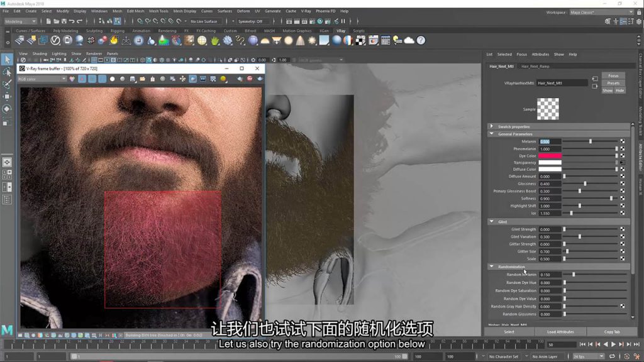
Task: Click the stop render icon in frame buffer
Action: point(250,79)
